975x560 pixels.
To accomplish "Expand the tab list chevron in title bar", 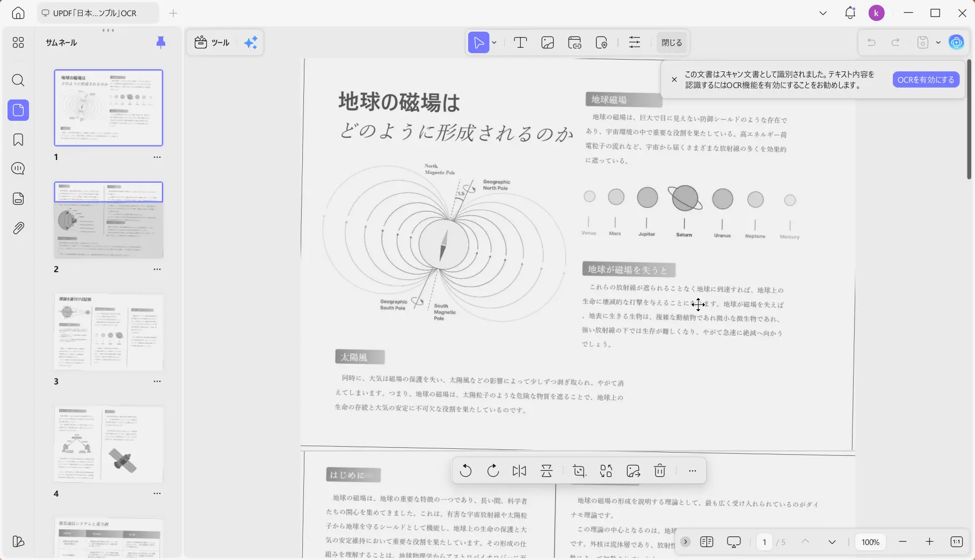I will pyautogui.click(x=823, y=13).
